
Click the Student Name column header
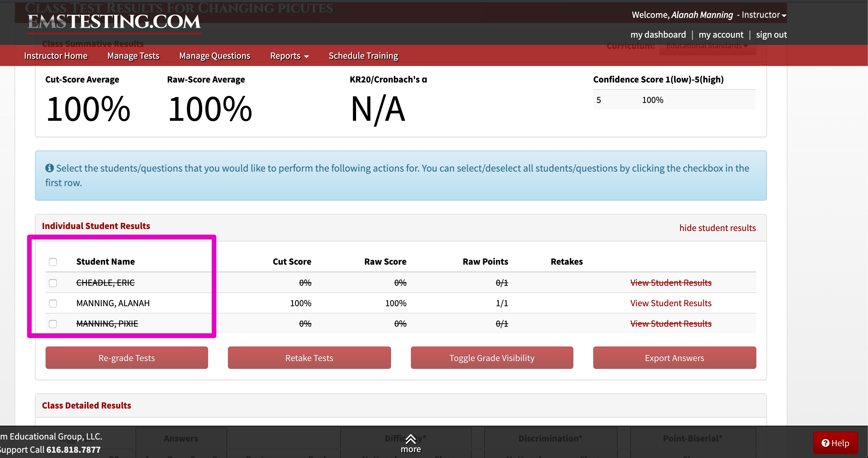[105, 261]
